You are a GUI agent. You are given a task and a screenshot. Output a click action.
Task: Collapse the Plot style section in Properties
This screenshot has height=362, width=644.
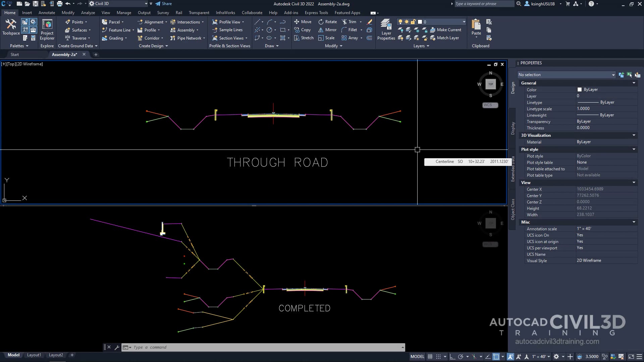634,149
